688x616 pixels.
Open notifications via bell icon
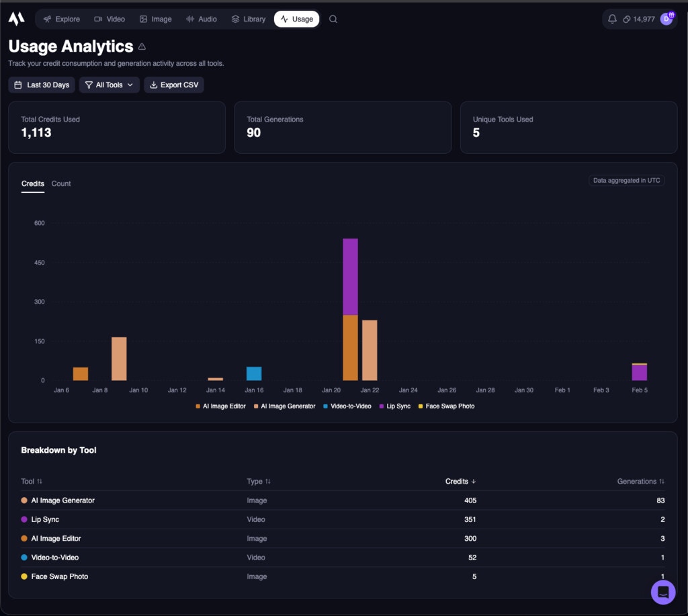612,19
